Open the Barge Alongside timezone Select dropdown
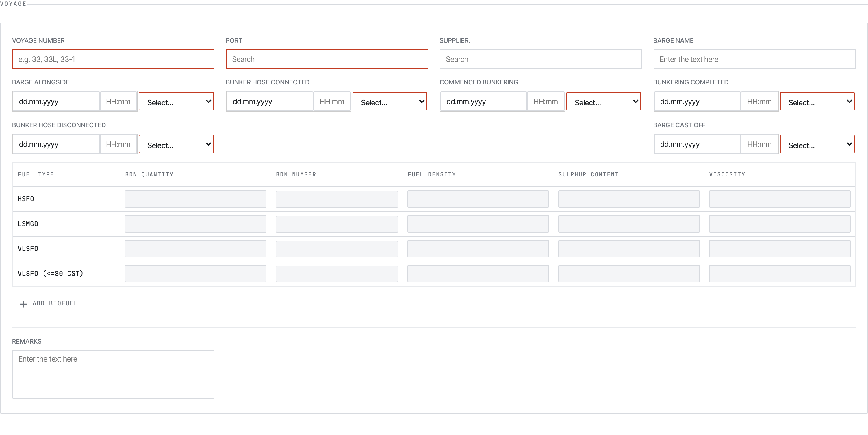Viewport: 868px width, 435px height. coord(176,102)
